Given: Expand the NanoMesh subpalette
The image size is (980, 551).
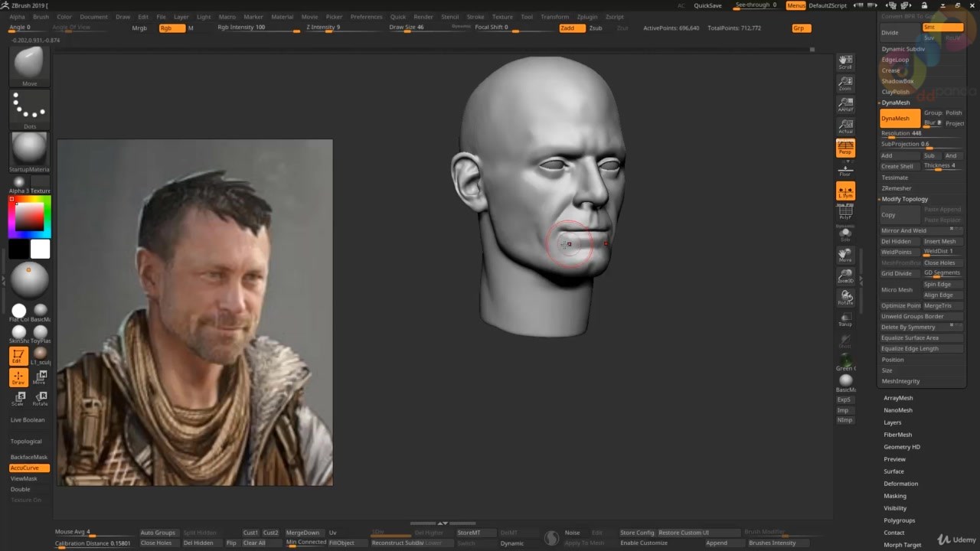Looking at the screenshot, I should click(898, 410).
